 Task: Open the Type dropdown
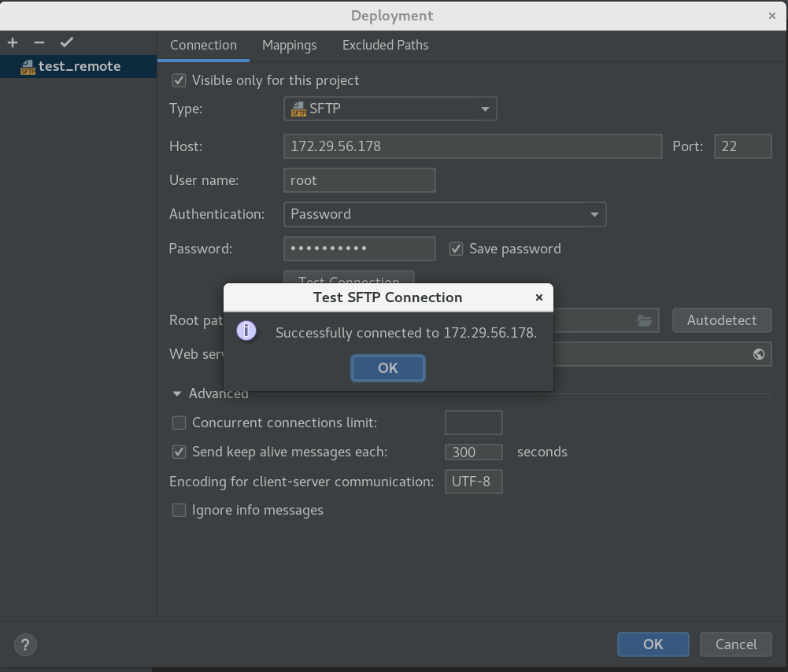tap(485, 109)
